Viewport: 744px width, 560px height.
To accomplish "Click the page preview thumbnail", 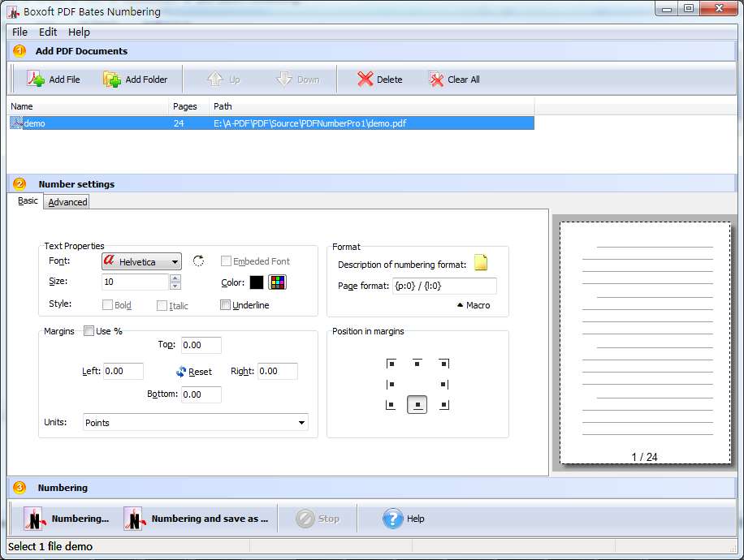I will click(x=645, y=342).
